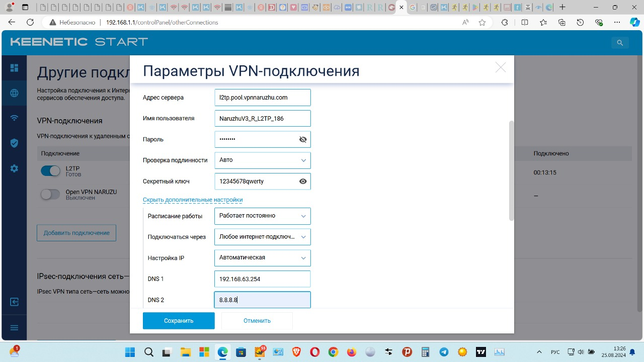Click Сохранить to save VPN settings

point(179,320)
